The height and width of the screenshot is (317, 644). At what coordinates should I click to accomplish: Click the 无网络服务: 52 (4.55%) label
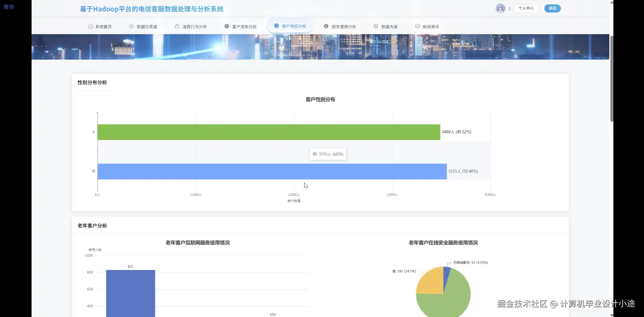(x=470, y=262)
